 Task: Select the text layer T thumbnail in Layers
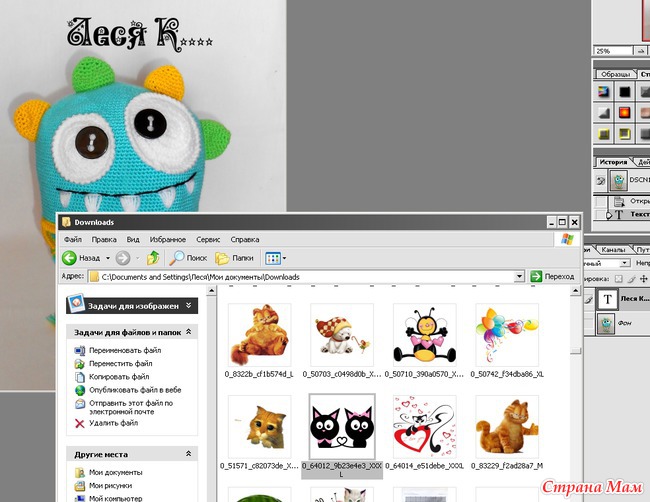click(609, 299)
